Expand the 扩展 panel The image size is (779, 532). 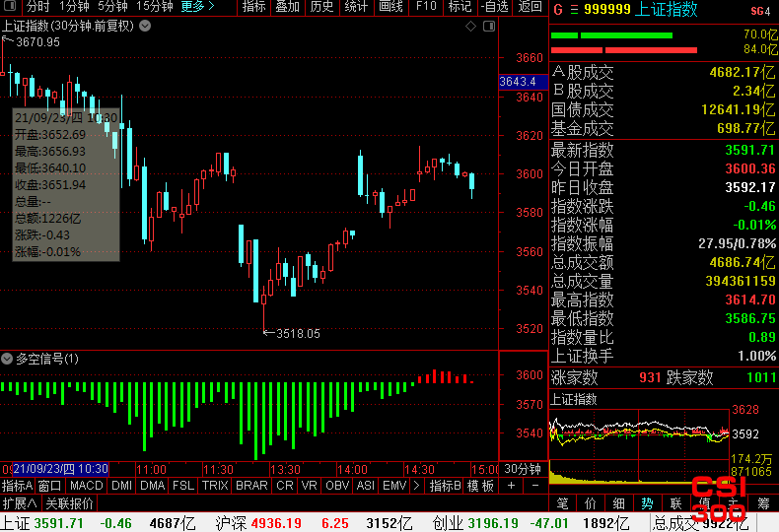pos(20,503)
